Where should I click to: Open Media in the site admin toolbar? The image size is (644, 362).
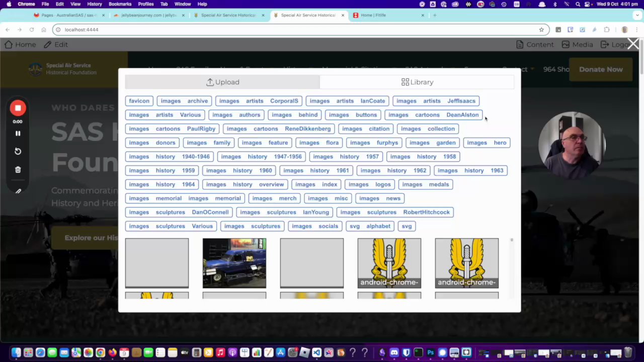point(577,44)
